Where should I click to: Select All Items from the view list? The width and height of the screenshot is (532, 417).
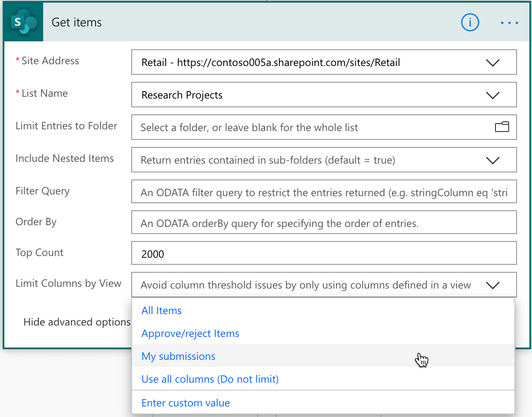161,310
